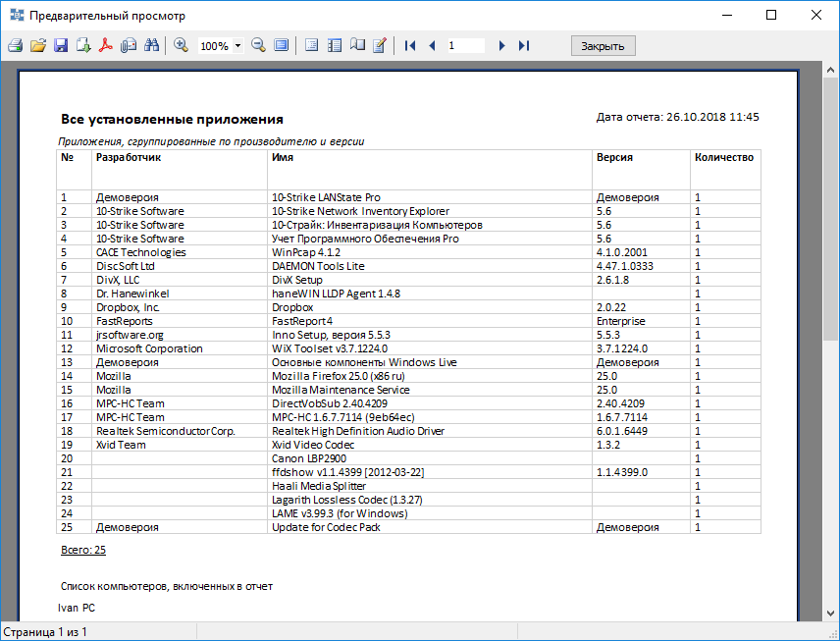Open the 100% zoom dropdown
This screenshot has width=840, height=641.
(237, 46)
